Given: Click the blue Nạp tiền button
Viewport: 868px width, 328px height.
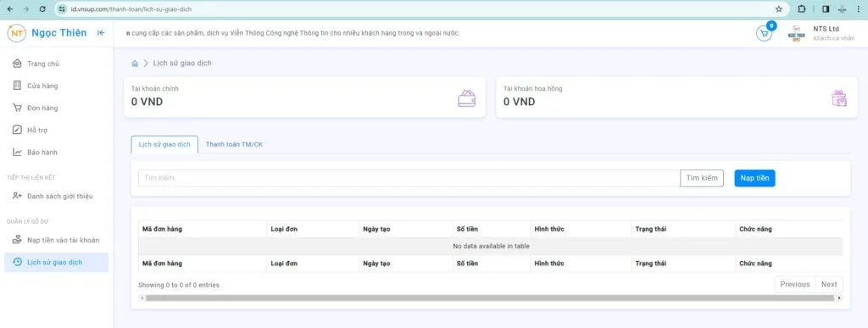Looking at the screenshot, I should 754,178.
